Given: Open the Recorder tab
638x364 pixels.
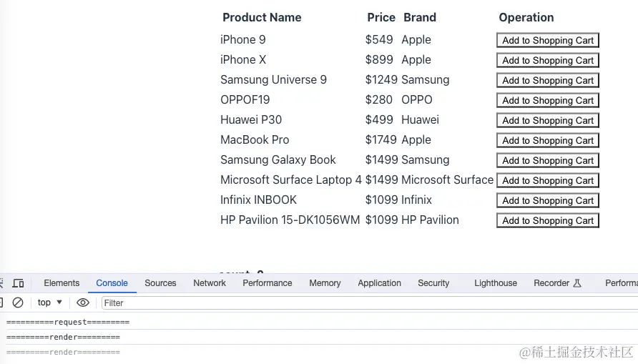Looking at the screenshot, I should point(557,283).
